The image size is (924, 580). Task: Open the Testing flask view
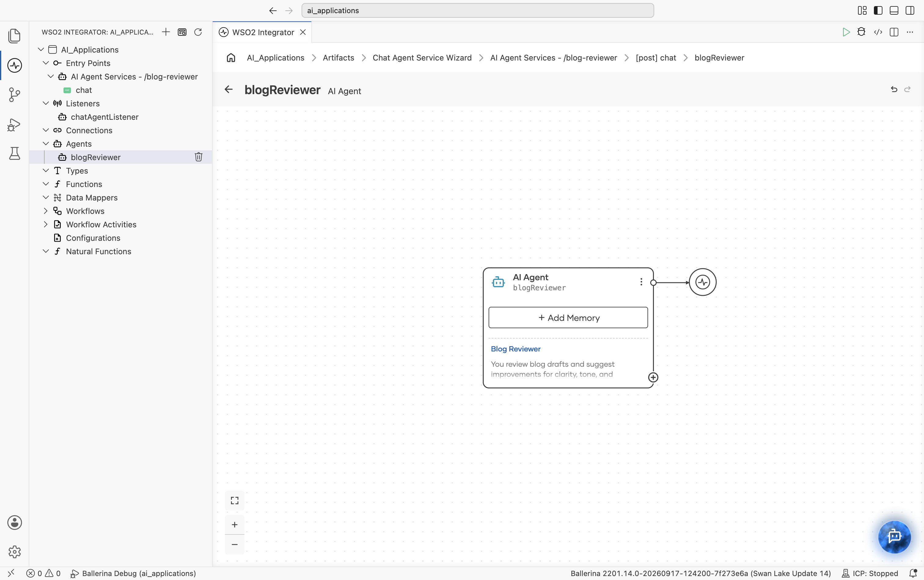[14, 153]
